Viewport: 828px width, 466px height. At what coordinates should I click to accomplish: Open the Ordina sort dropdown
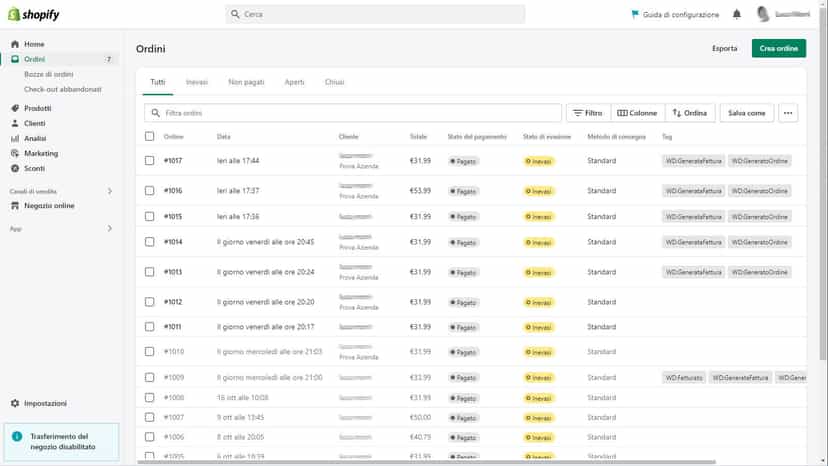[690, 113]
